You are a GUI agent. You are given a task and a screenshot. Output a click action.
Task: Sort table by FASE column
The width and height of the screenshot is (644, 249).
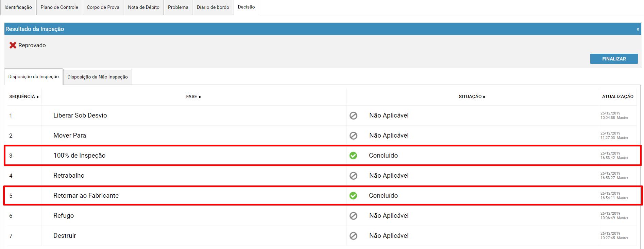pyautogui.click(x=193, y=96)
